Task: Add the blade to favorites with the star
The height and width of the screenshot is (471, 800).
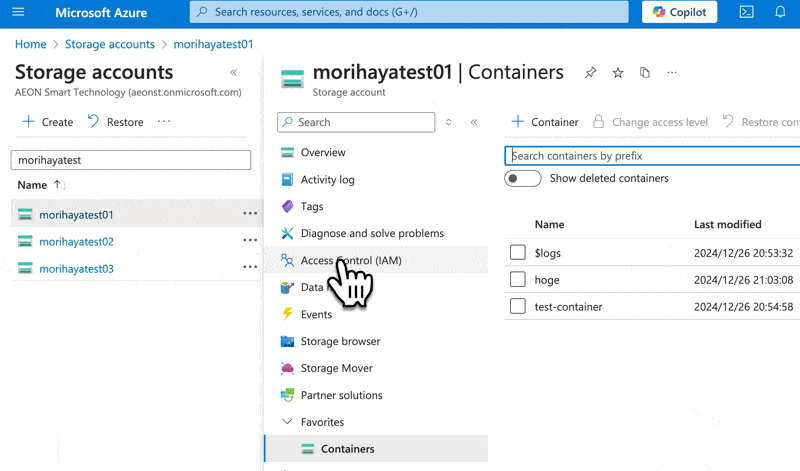Action: (618, 73)
